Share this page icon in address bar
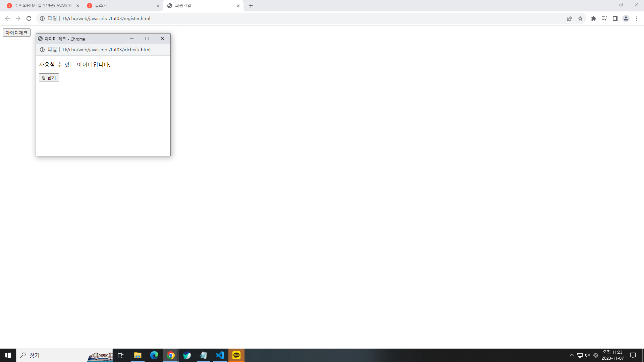This screenshot has height=362, width=644. click(570, 18)
